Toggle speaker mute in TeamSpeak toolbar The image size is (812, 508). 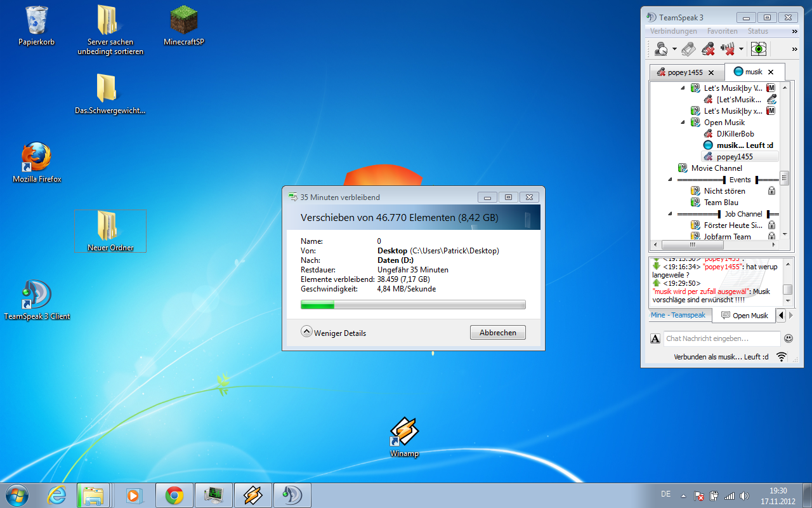click(729, 48)
